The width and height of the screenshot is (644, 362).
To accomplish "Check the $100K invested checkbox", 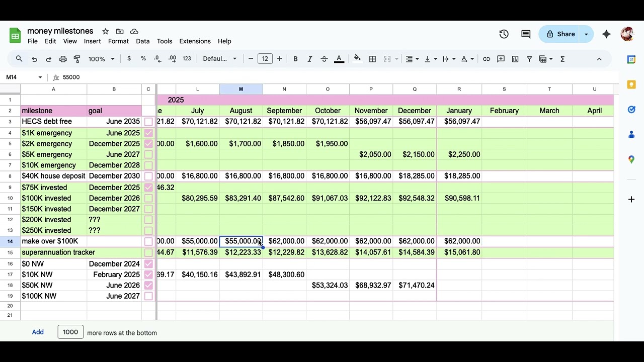I will click(x=148, y=199).
